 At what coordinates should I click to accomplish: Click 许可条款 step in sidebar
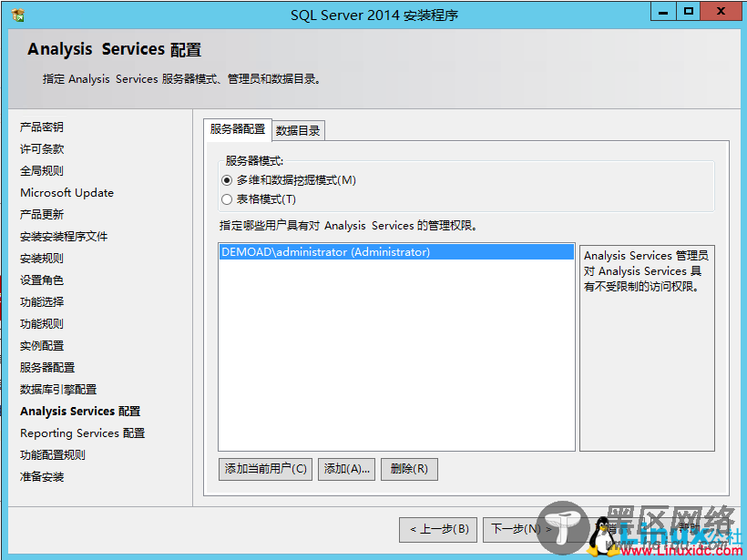(41, 149)
